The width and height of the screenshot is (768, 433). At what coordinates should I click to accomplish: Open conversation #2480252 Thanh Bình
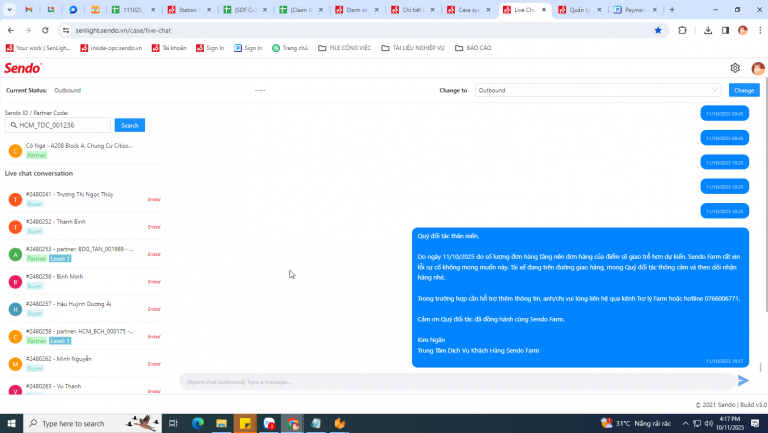coord(83,226)
